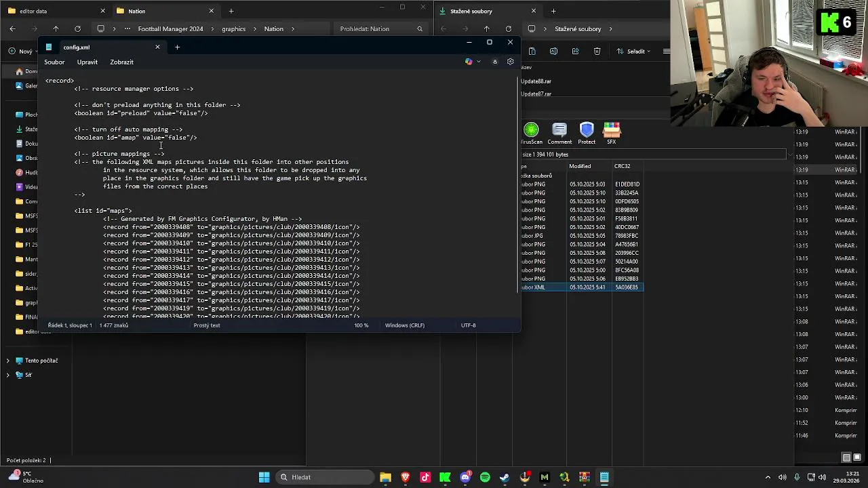868x488 pixels.
Task: Add a new tab in Notepad
Action: coord(177,47)
